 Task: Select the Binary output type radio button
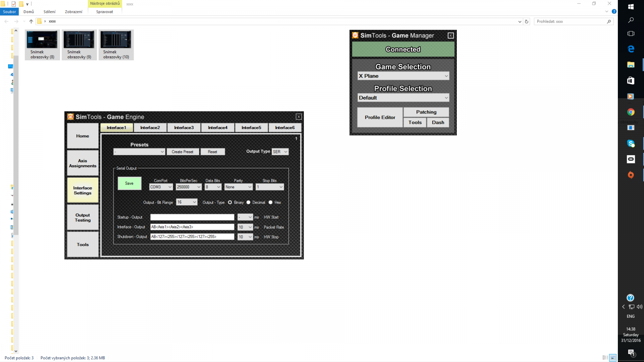point(230,202)
